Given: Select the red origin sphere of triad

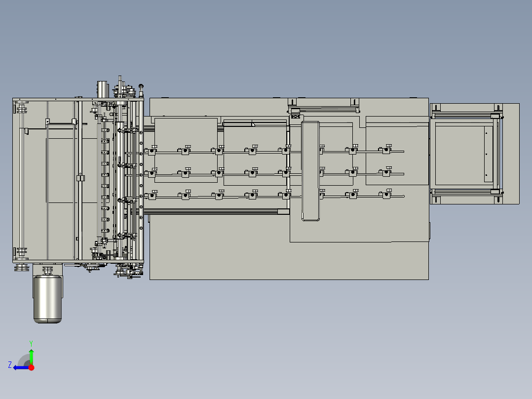Looking at the screenshot, I should point(32,367).
